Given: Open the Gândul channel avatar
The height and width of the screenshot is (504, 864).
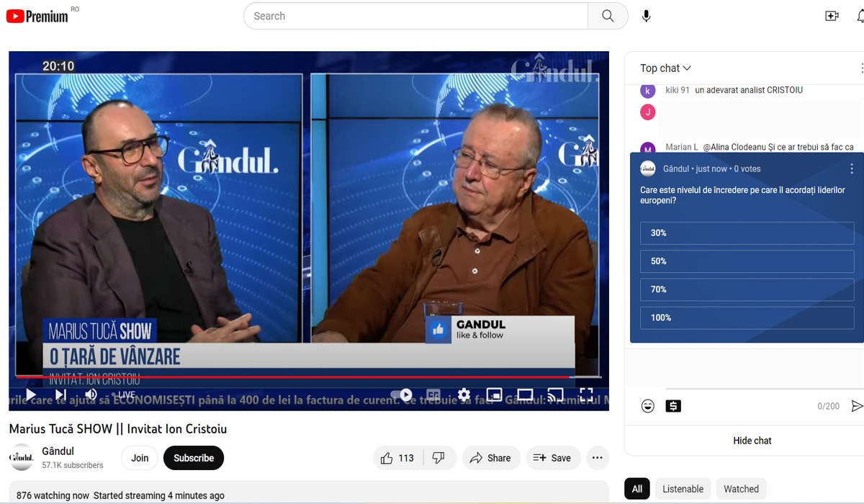Looking at the screenshot, I should click(21, 458).
